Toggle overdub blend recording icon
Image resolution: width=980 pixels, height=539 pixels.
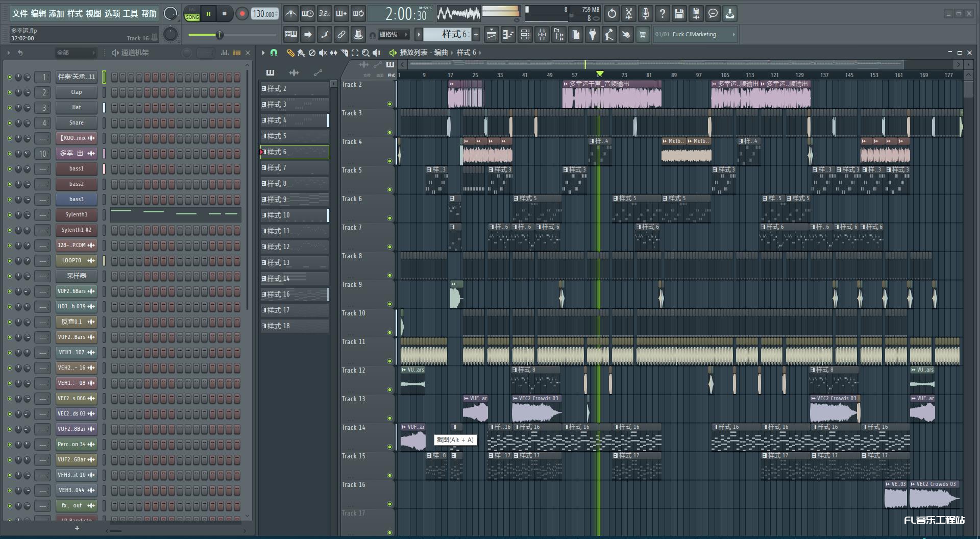[341, 14]
